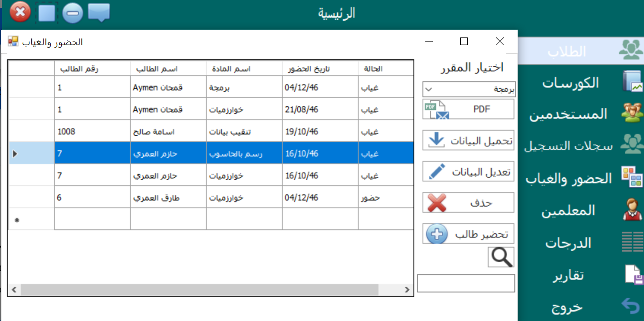Select خروج menu item
644x321 pixels.
(567, 307)
